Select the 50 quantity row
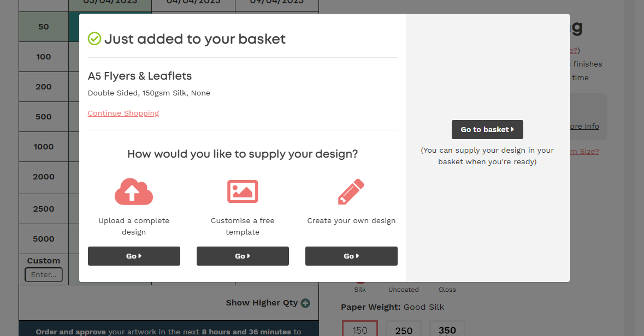The width and height of the screenshot is (644, 336). click(x=44, y=27)
